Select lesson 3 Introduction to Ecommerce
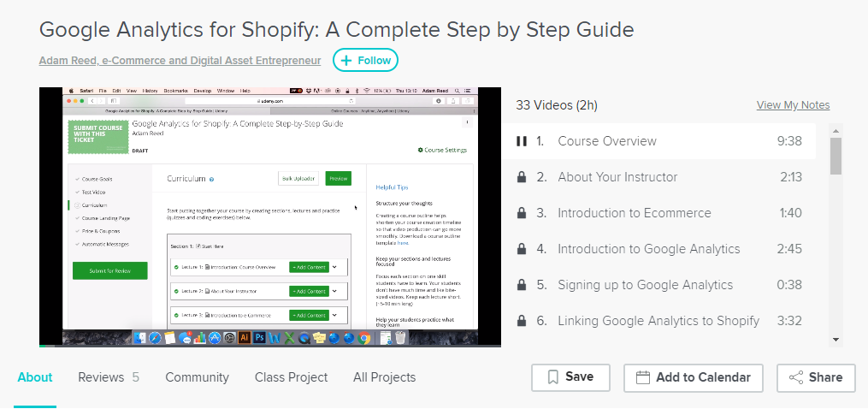Image resolution: width=868 pixels, height=409 pixels. pos(658,213)
